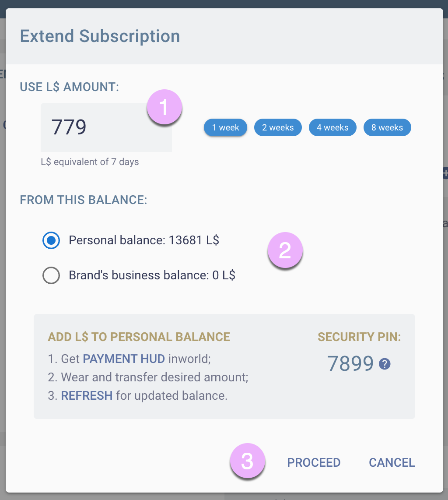This screenshot has height=500, width=448.
Task: Click the 'Personal balance: 13681 L$' label text
Action: 144,240
